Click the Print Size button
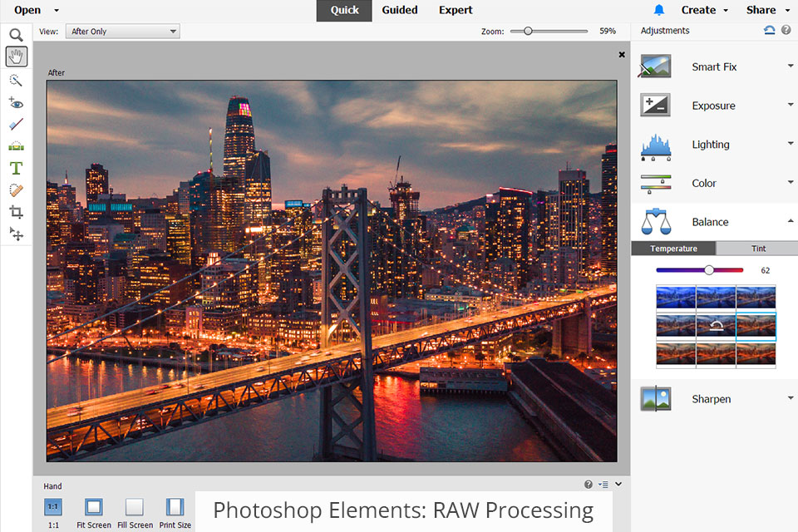 175,513
